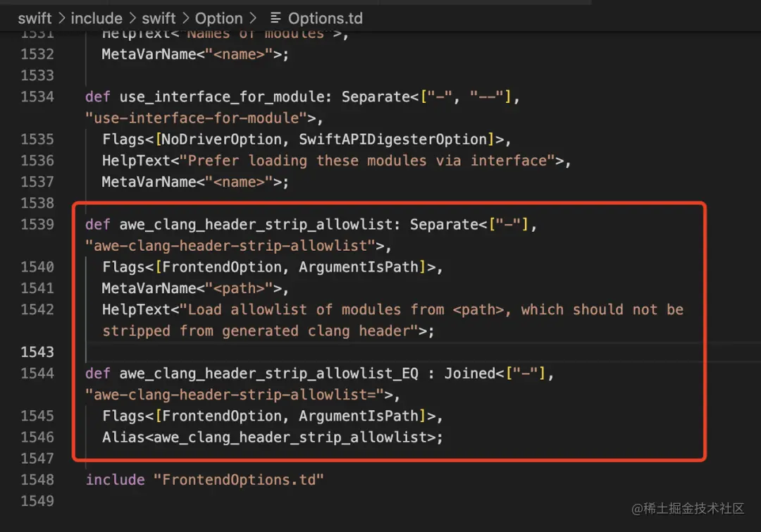Click 'Joined' keyword on line 1544
Viewport: 761px width, 532px height.
click(x=470, y=373)
